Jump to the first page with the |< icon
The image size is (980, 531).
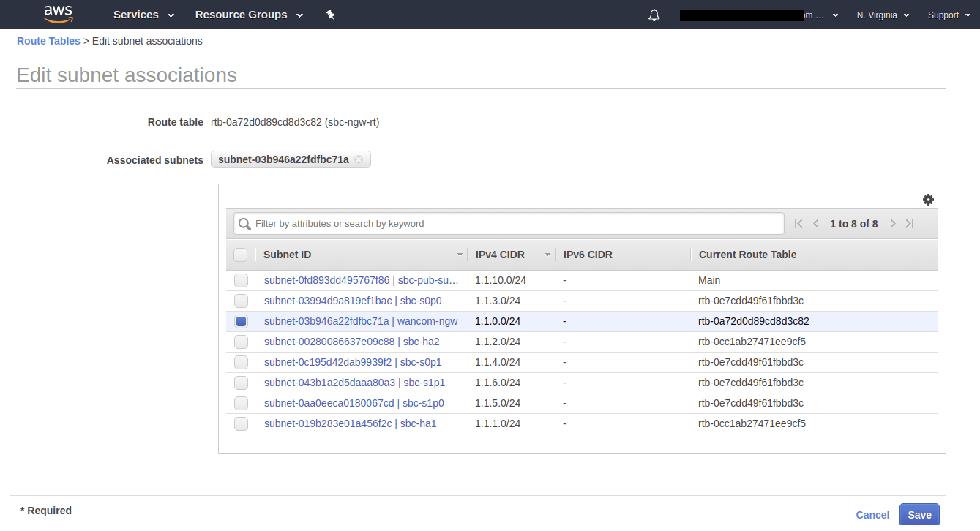(798, 223)
